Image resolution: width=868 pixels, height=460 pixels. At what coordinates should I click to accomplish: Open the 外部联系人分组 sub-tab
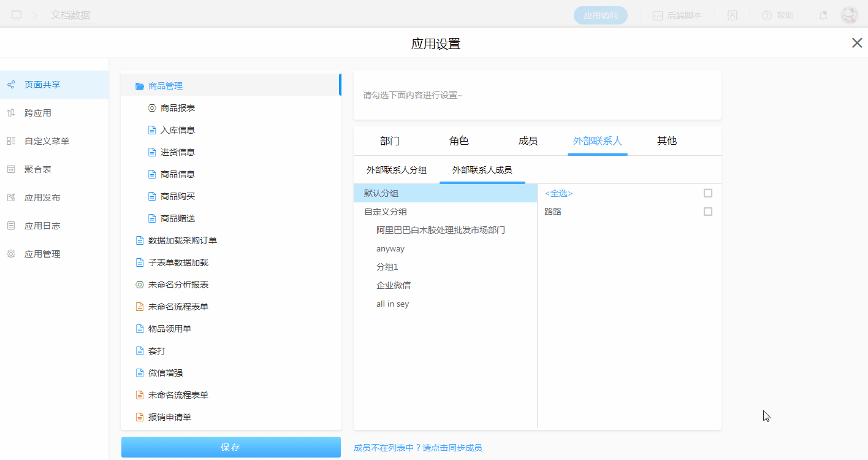click(397, 170)
